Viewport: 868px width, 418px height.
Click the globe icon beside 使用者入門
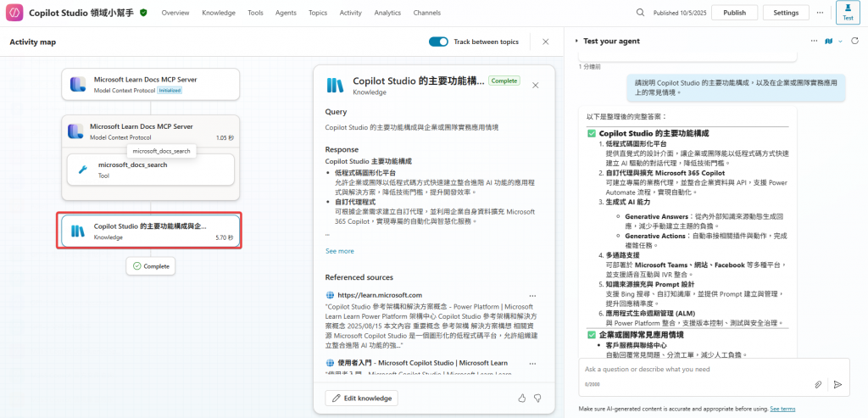(330, 363)
